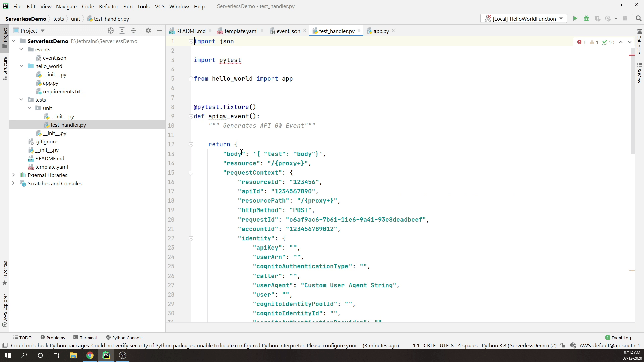
Task: Open the Refactor menu
Action: 108,6
